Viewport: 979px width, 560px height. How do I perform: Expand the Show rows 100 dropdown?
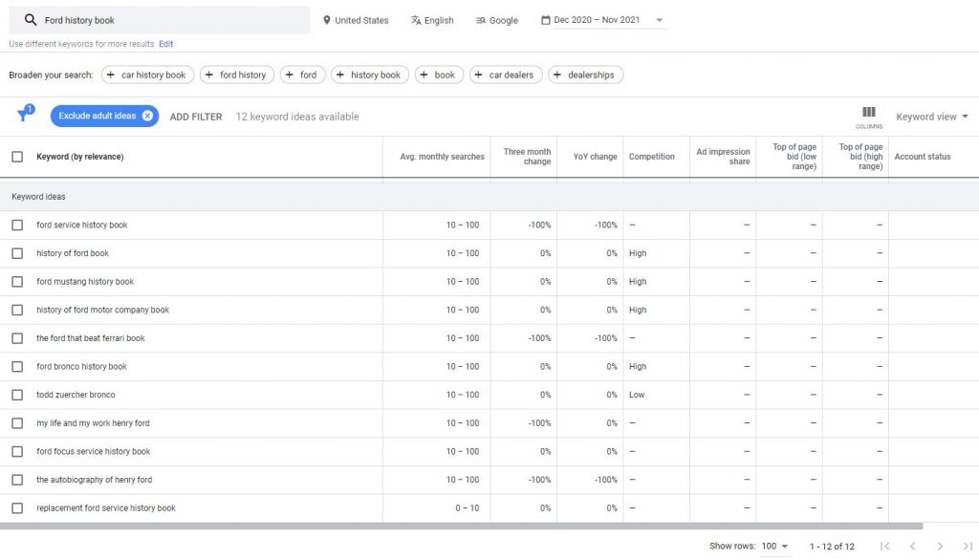[775, 547]
